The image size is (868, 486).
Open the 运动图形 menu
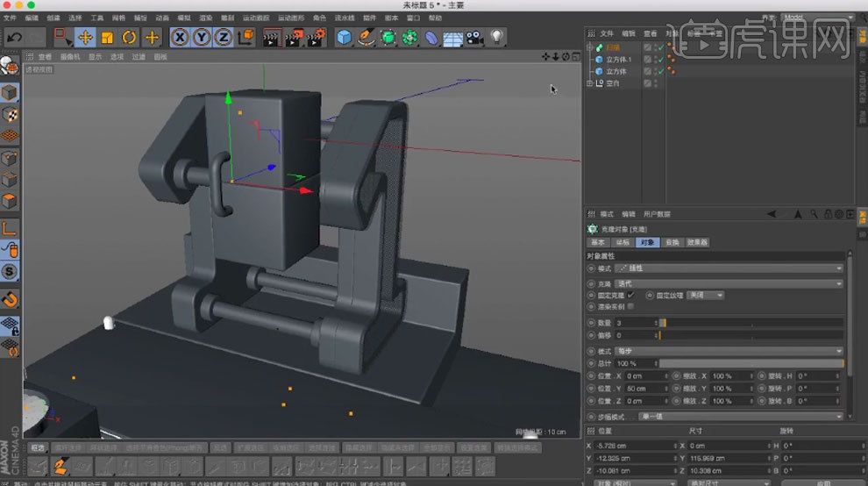click(292, 18)
